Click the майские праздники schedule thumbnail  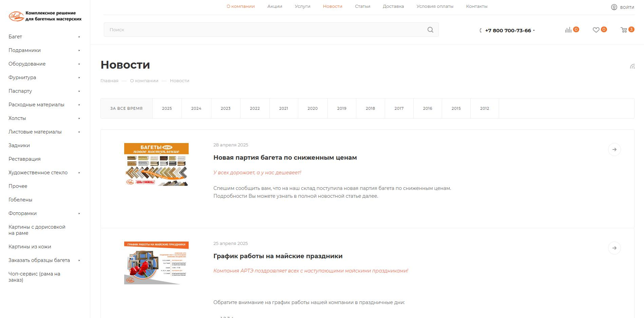coord(156,263)
